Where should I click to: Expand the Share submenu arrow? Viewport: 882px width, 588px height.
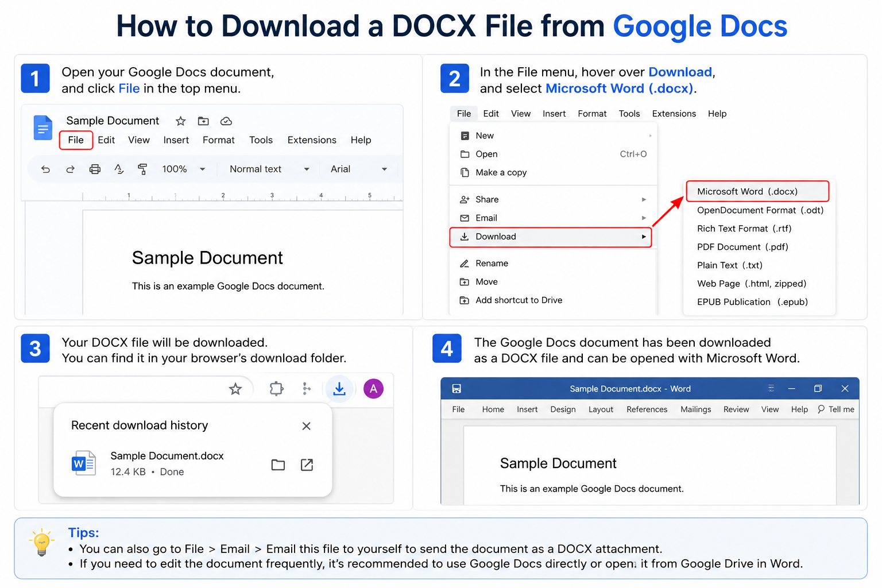coord(644,200)
